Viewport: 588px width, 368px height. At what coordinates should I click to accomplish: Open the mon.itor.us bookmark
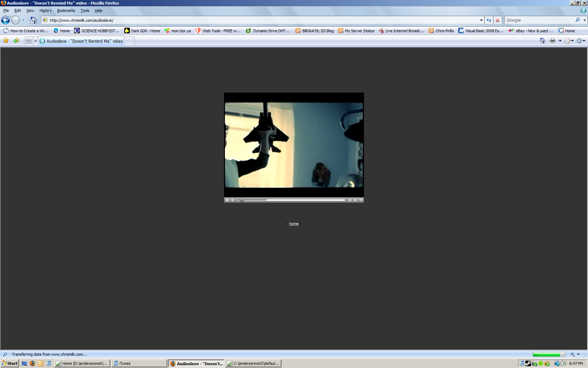178,31
